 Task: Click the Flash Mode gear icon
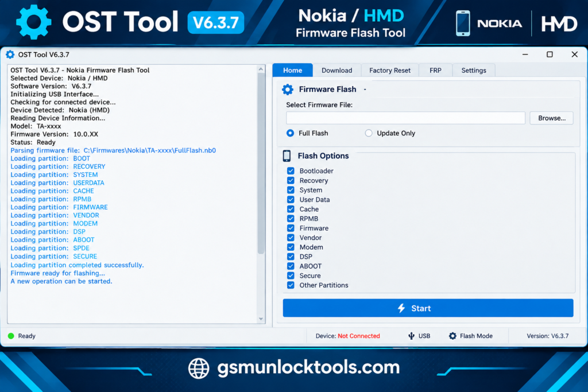point(452,336)
